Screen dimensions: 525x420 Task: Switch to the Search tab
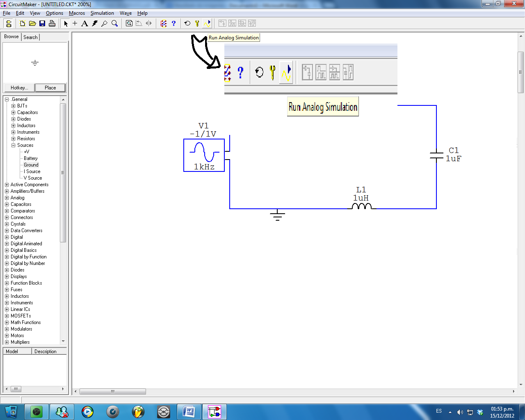pos(30,37)
